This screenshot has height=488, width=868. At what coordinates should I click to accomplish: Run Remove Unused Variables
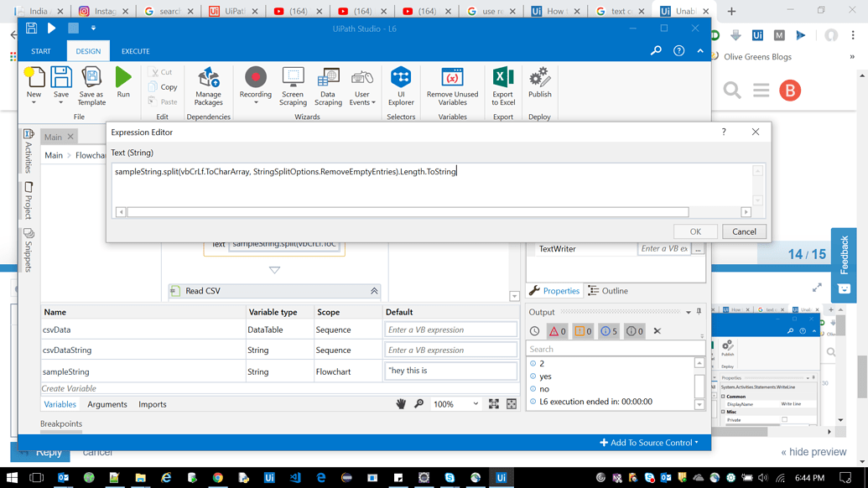[x=452, y=86]
